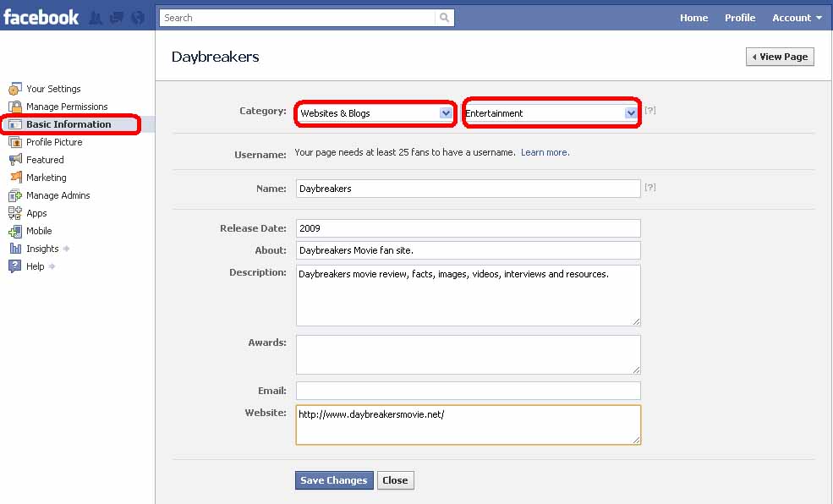Click Mobile phone icon
This screenshot has height=504, width=833.
tap(15, 231)
